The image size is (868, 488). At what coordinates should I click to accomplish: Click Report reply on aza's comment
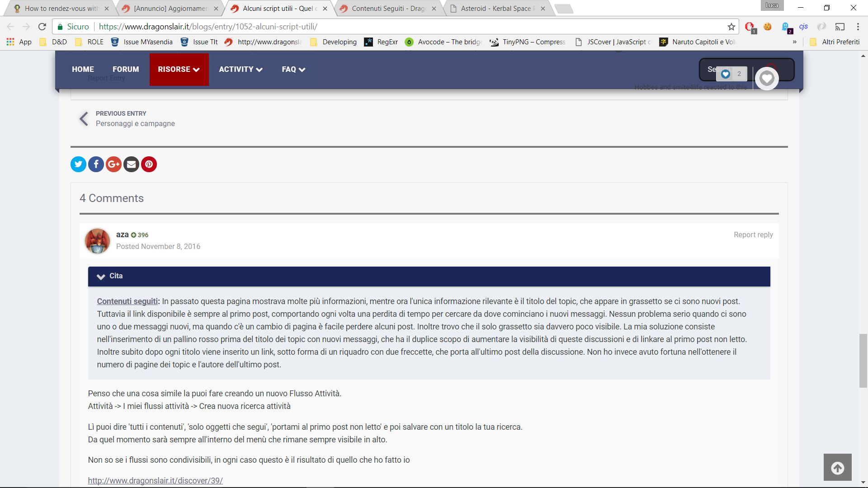pos(753,235)
